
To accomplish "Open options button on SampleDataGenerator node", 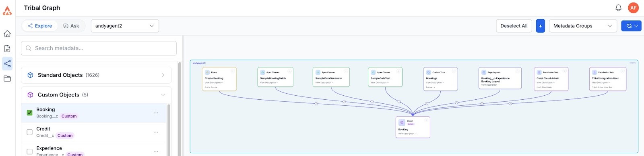I will [x=346, y=71].
